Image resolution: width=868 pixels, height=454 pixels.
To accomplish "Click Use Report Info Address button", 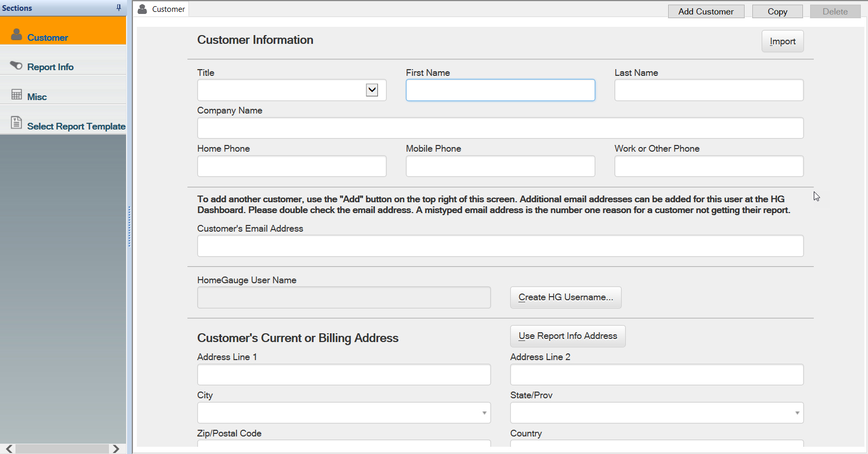I will click(x=567, y=336).
